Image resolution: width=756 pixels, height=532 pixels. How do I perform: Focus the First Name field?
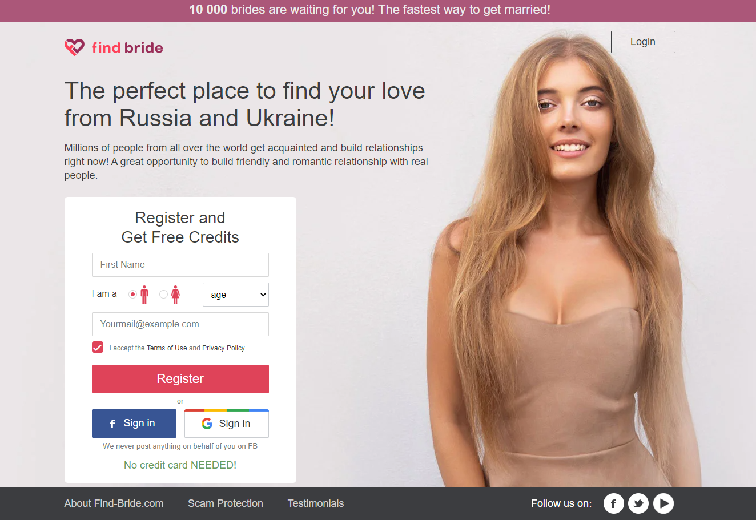tap(180, 265)
